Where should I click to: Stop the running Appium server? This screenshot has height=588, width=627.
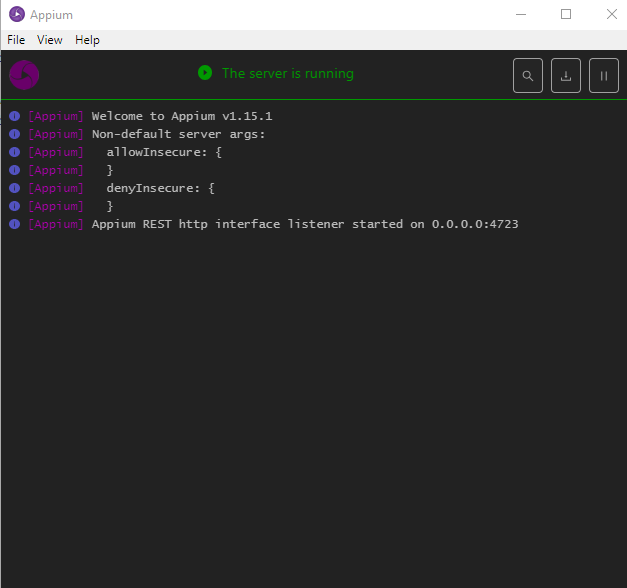[603, 76]
